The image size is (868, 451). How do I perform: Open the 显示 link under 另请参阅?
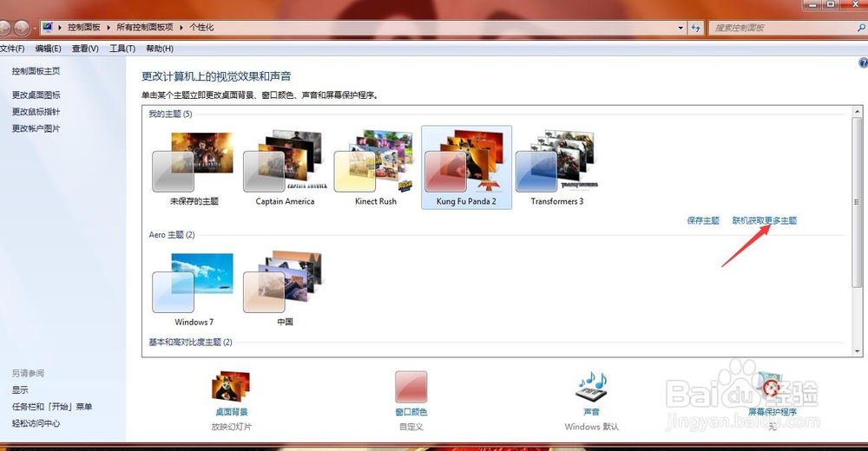(20, 389)
